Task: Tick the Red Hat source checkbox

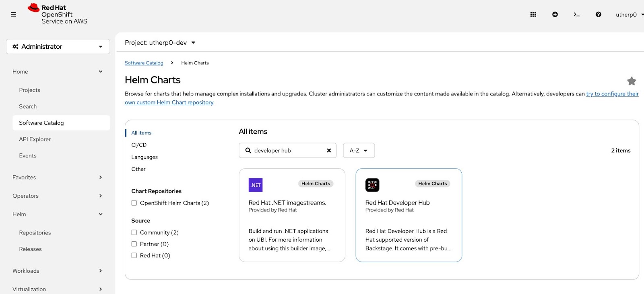Action: [134, 255]
